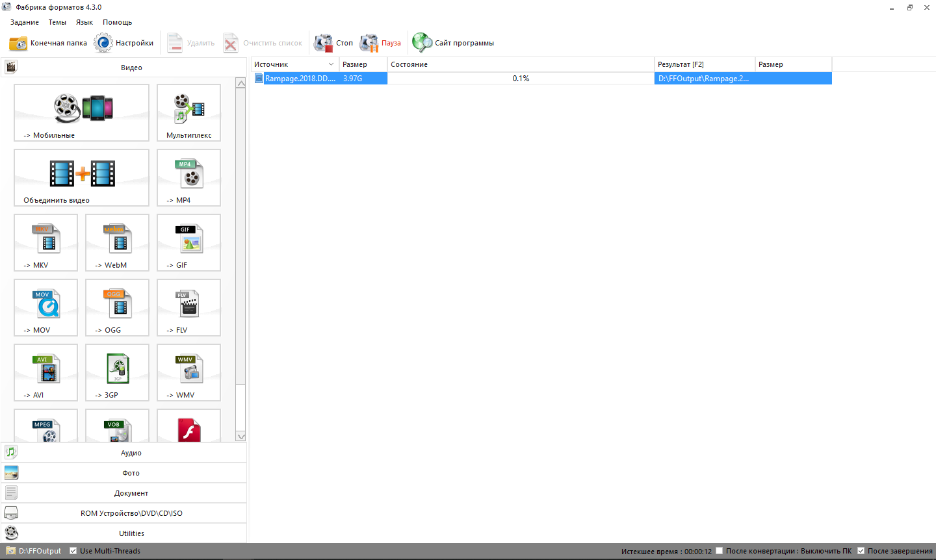Convert to MOV format

(x=45, y=307)
